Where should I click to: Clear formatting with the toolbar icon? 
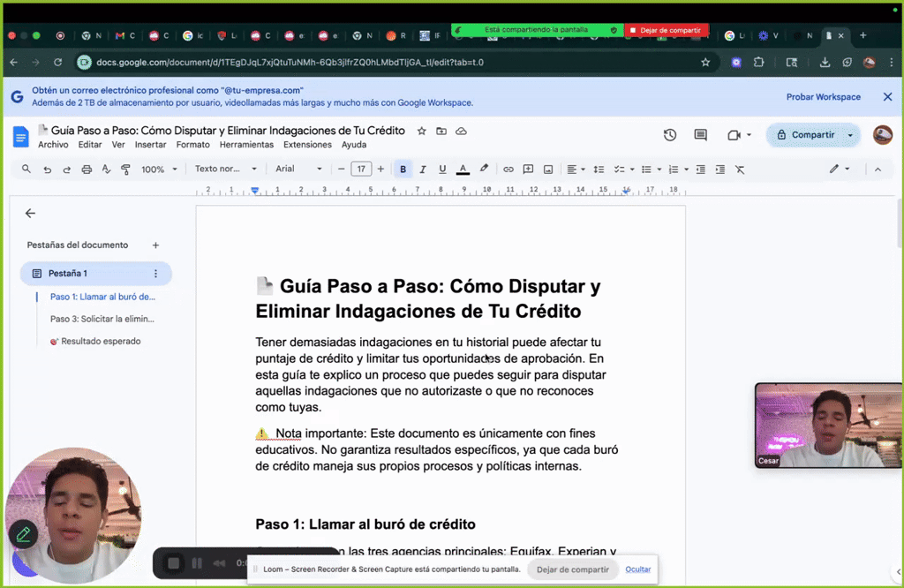click(740, 169)
